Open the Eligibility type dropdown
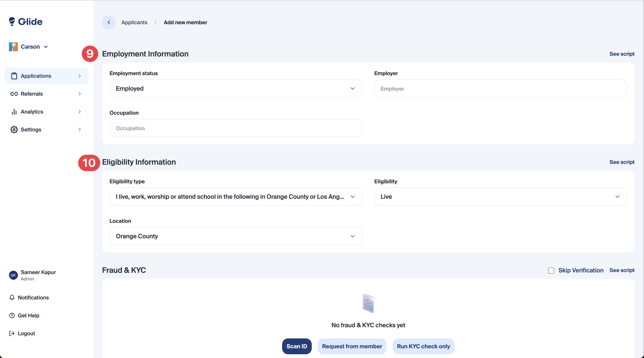This screenshot has width=644, height=358. tap(236, 197)
